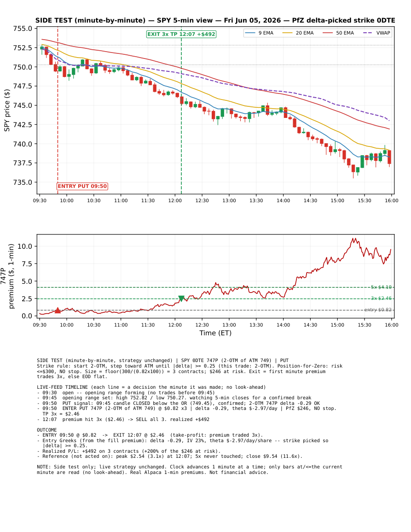The image size is (411, 532).
Task: Click the 'EXIT 3x TP 12:07 +$492' label
Action: coord(181,34)
